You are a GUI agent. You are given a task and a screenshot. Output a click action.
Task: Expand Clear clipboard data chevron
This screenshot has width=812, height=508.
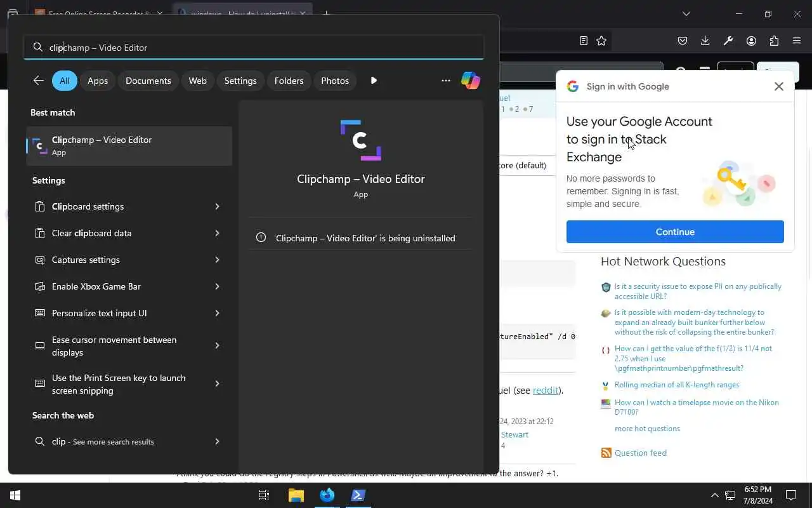tap(217, 233)
